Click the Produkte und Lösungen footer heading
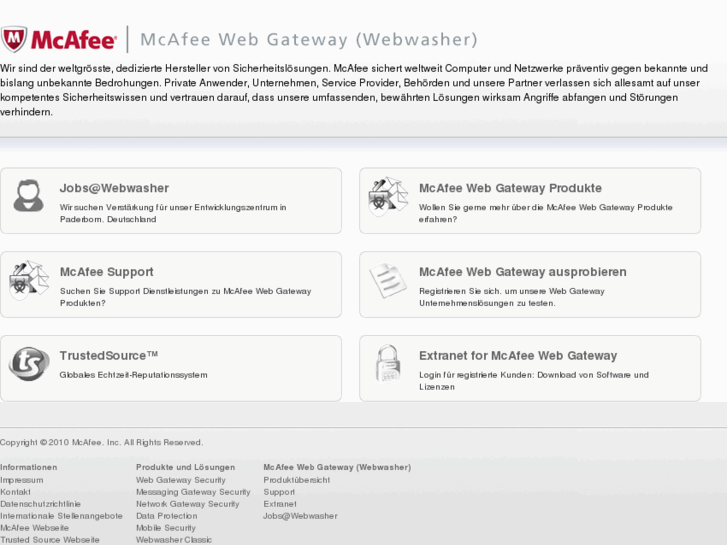The image size is (727, 545). [185, 467]
